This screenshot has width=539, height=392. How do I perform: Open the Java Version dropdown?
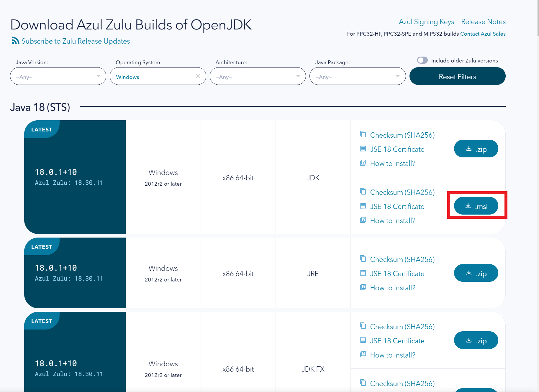click(58, 76)
